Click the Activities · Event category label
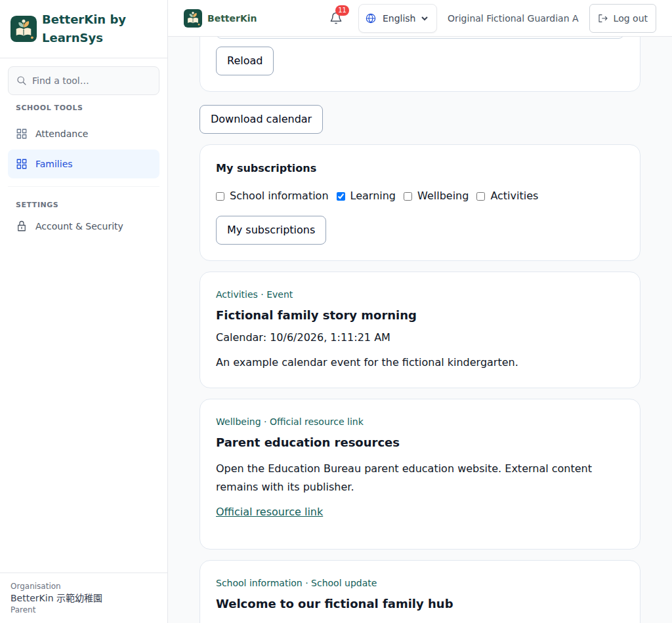The width and height of the screenshot is (672, 623). tap(255, 294)
